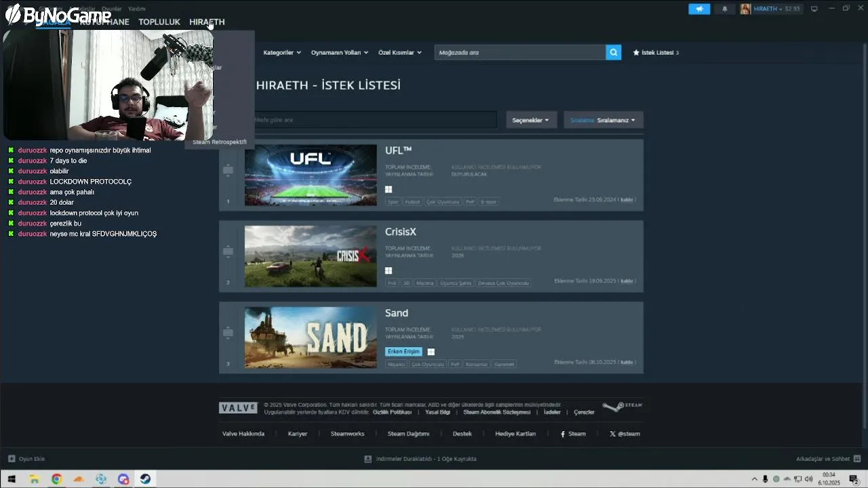Open the UFL™ title link
This screenshot has height=488, width=868.
(399, 150)
